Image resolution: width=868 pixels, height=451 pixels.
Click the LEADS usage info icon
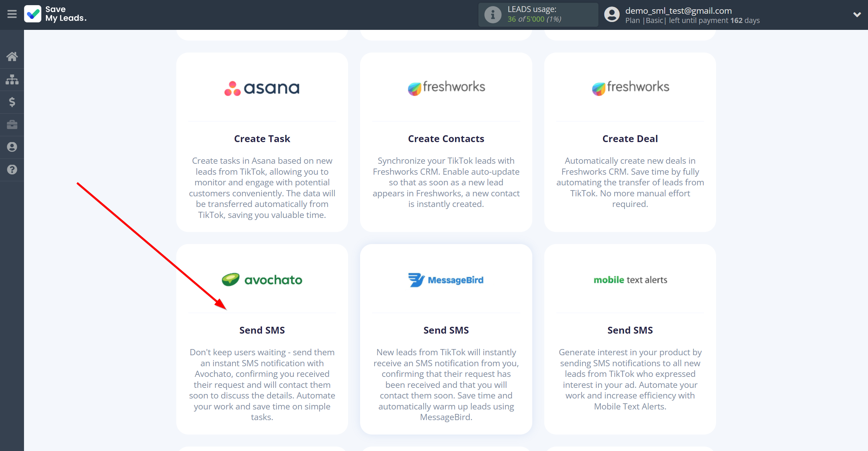pos(493,15)
